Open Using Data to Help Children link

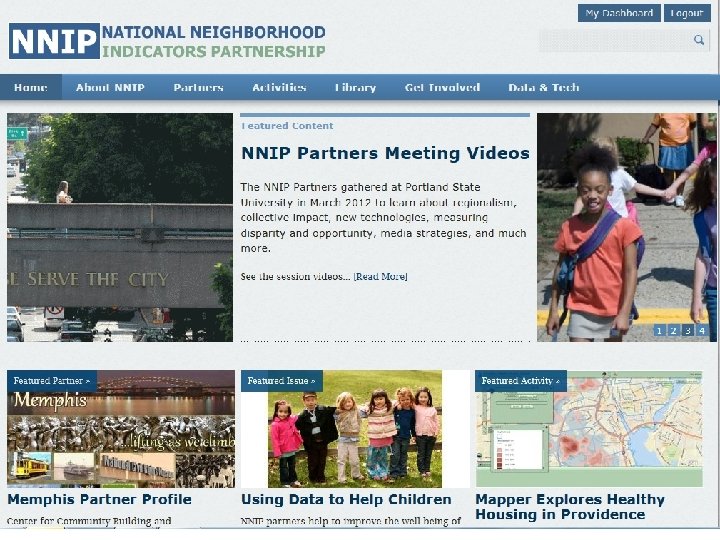[346, 499]
